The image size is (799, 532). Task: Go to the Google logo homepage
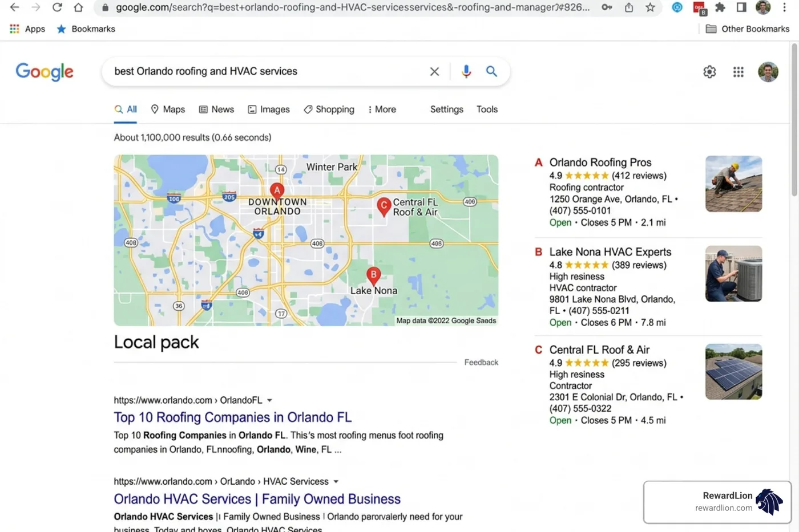tap(45, 72)
